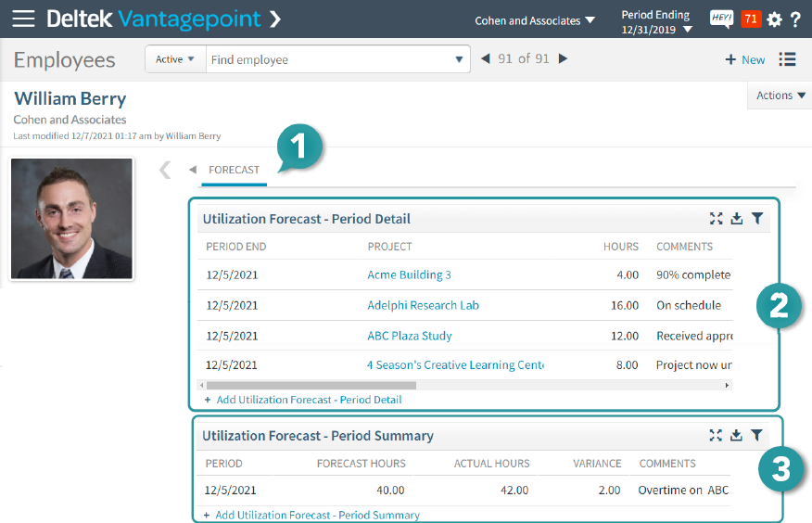Viewport: 812px width, 523px height.
Task: Switch to employee list view icon
Action: point(787,59)
